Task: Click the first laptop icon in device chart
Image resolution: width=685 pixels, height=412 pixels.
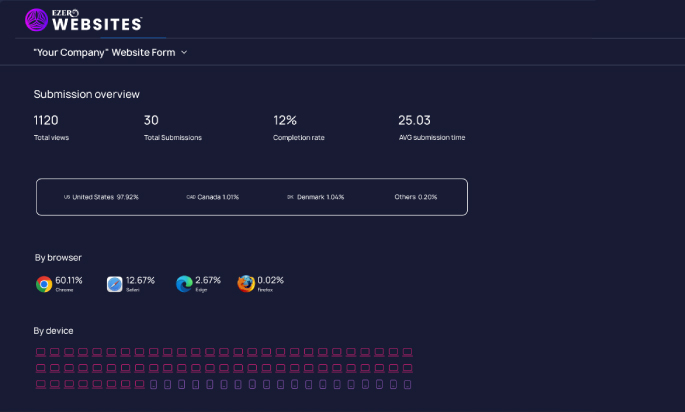Action: click(x=41, y=352)
